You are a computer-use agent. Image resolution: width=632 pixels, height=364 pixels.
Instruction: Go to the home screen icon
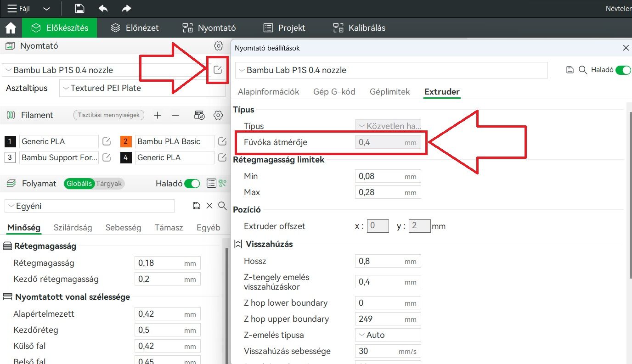pos(11,28)
